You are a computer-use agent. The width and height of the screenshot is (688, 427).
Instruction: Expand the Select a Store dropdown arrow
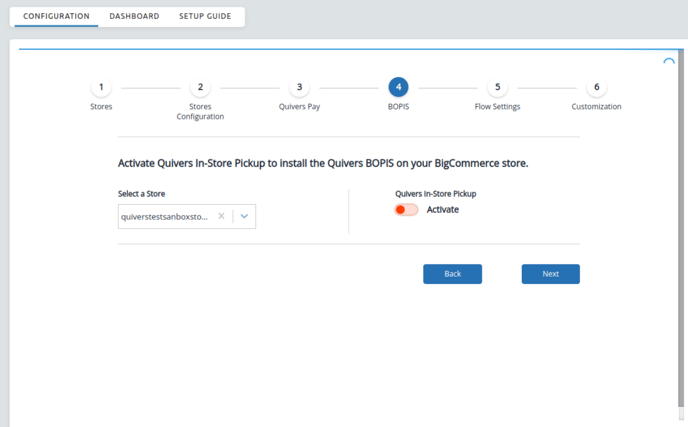coord(244,216)
